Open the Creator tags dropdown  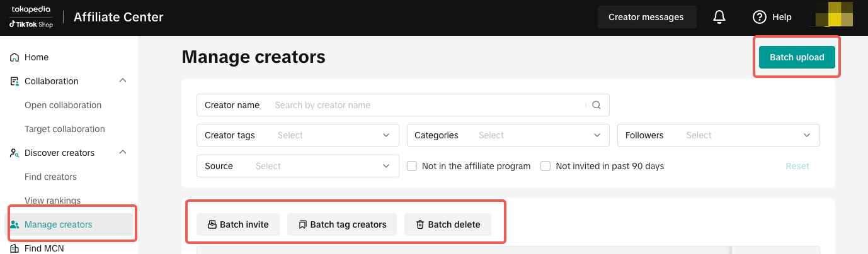coord(298,135)
